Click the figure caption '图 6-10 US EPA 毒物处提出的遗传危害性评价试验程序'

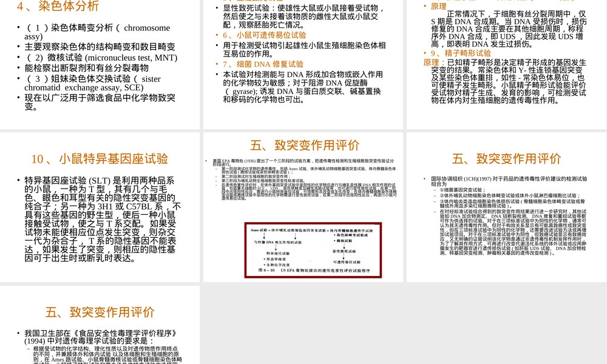pos(314,271)
